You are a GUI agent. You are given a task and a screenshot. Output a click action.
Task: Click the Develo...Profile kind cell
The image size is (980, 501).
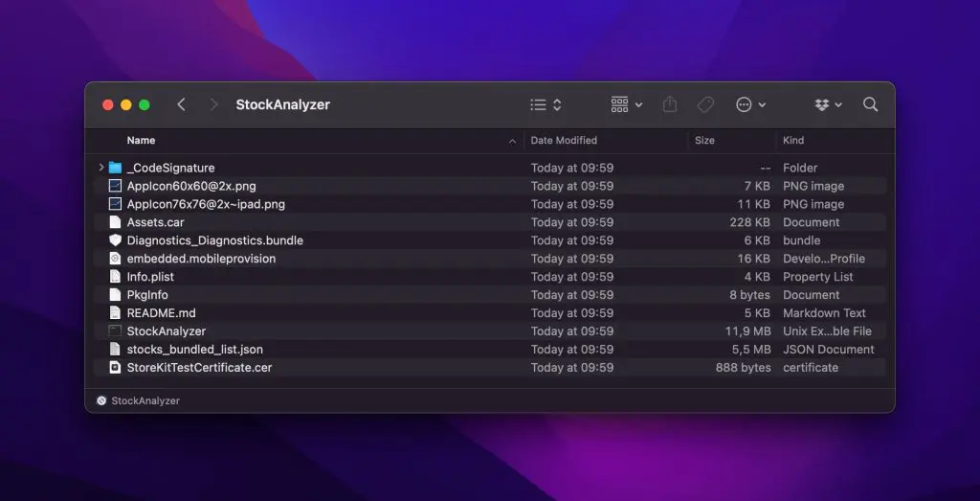824,259
